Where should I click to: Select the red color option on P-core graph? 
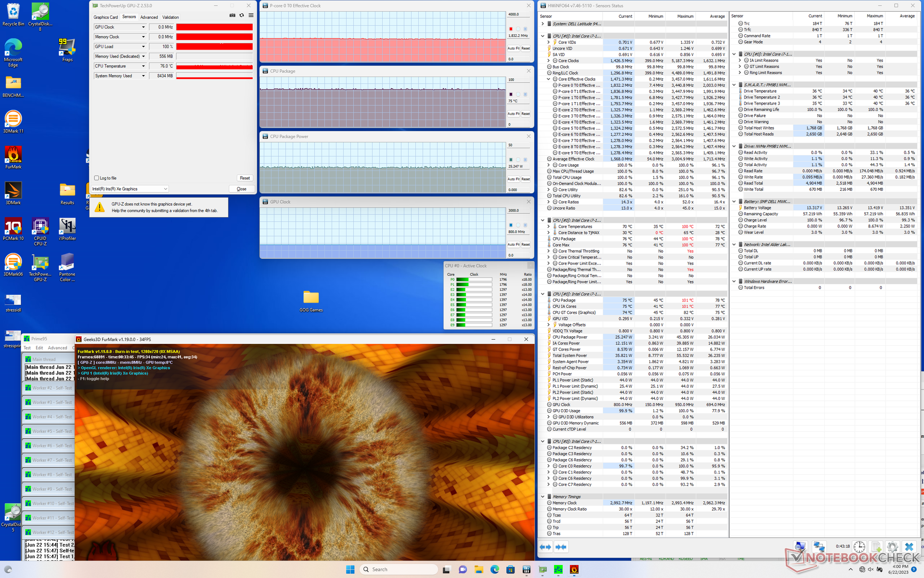point(511,29)
